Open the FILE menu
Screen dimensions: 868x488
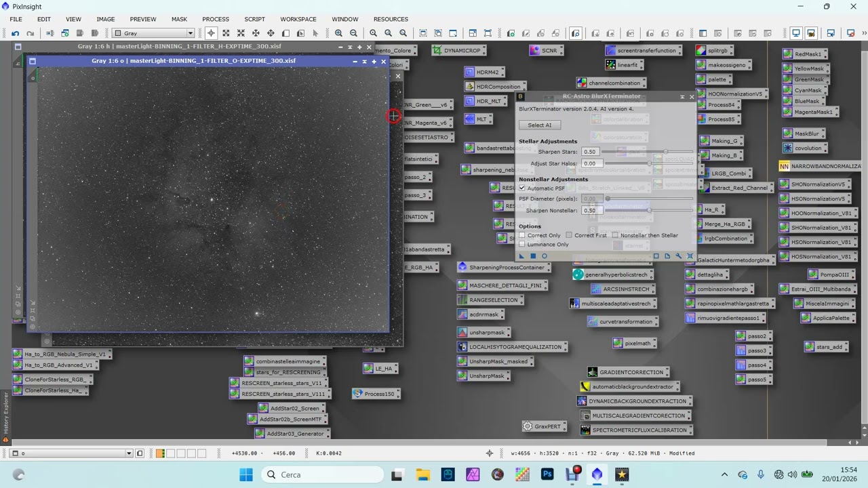coord(16,19)
